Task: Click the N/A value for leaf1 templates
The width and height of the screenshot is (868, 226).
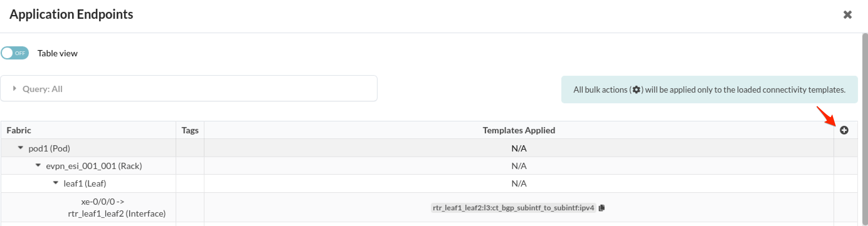Action: pyautogui.click(x=519, y=183)
